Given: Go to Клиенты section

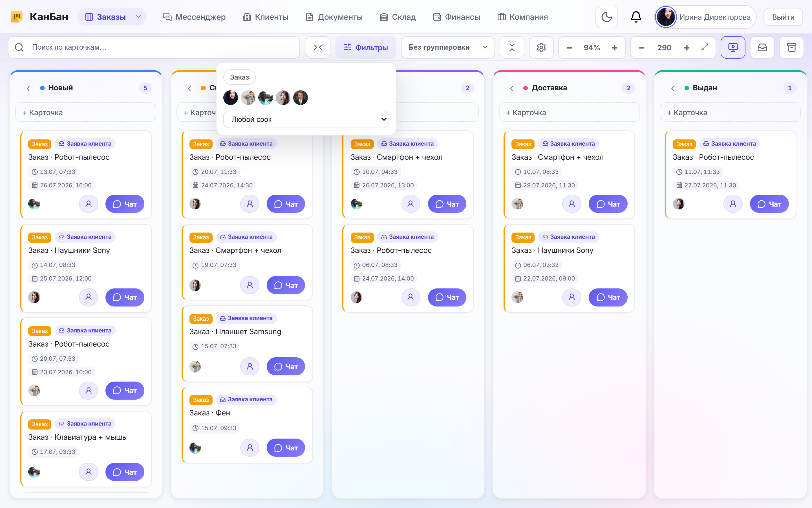Looking at the screenshot, I should point(265,17).
